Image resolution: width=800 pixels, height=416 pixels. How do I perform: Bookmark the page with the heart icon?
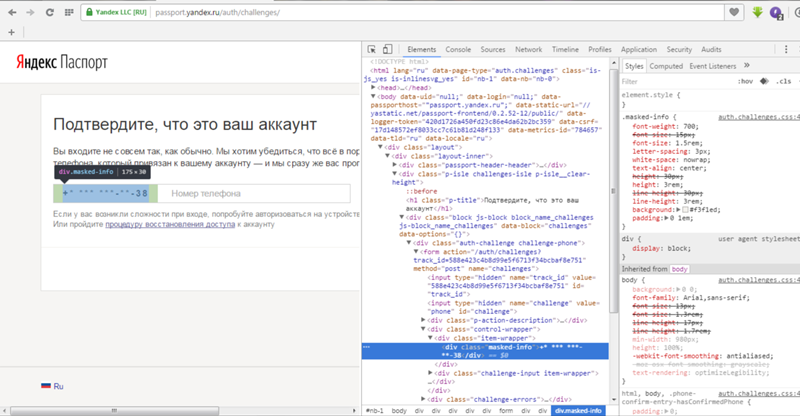pos(734,12)
